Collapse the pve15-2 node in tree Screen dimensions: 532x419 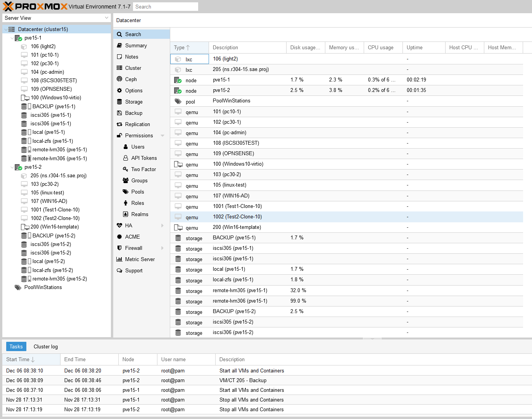coord(12,167)
